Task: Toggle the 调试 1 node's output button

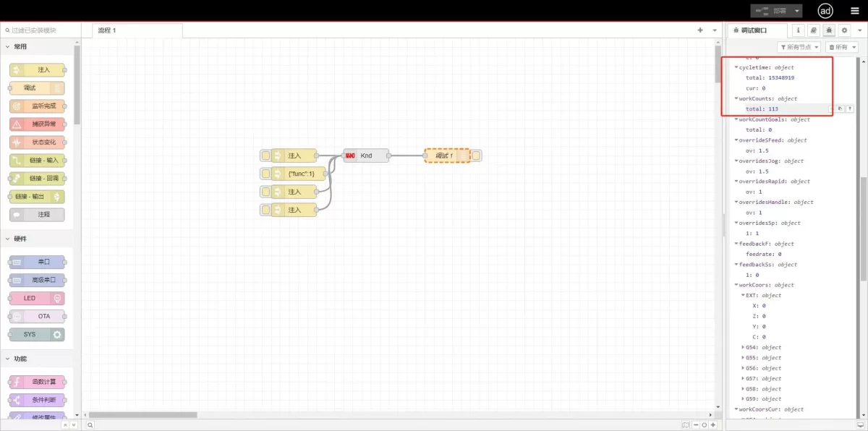Action: tap(475, 155)
